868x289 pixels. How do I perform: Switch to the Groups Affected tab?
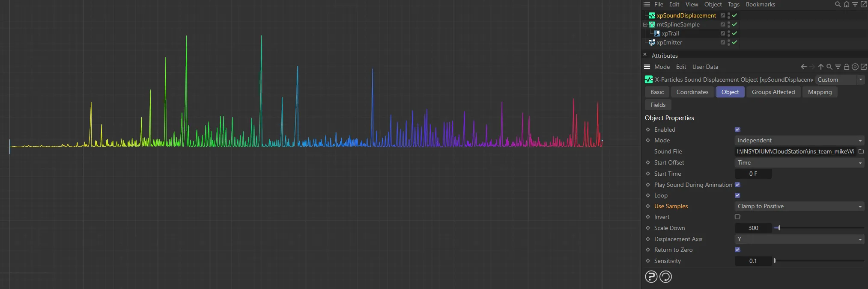click(x=773, y=92)
